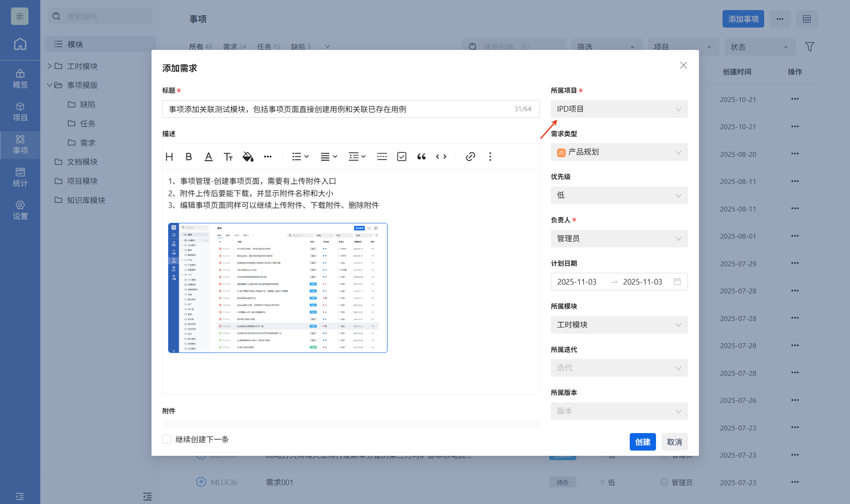
Task: Expand the priority dropdown set to 低
Action: coord(619,195)
